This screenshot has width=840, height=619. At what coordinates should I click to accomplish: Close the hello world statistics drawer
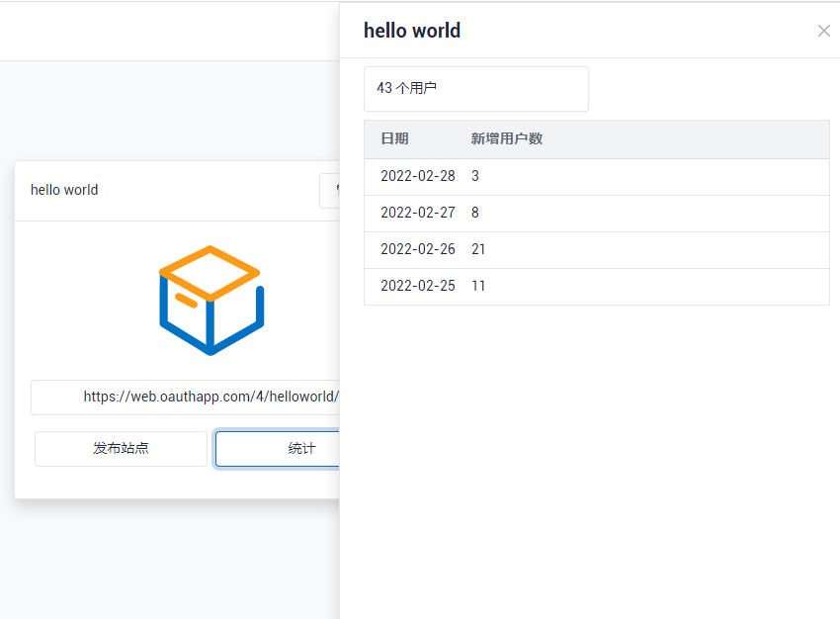point(824,31)
